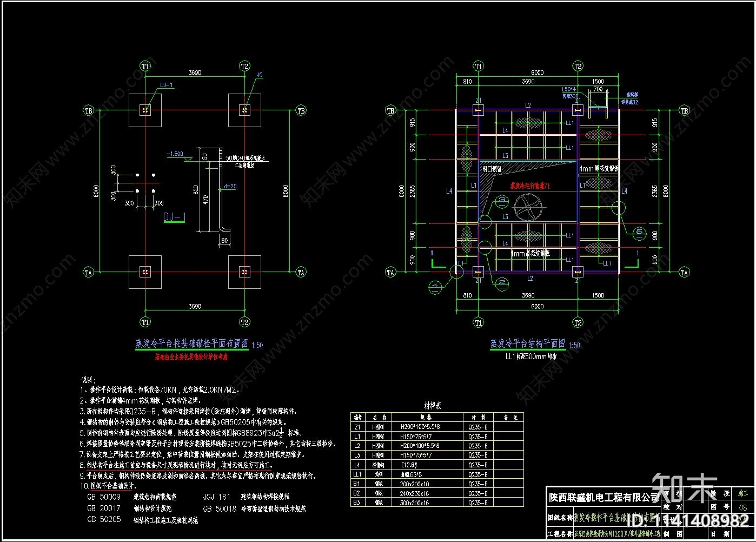The height and width of the screenshot is (542, 756).
Task: Click drawing number 08 in title block
Action: [x=742, y=507]
